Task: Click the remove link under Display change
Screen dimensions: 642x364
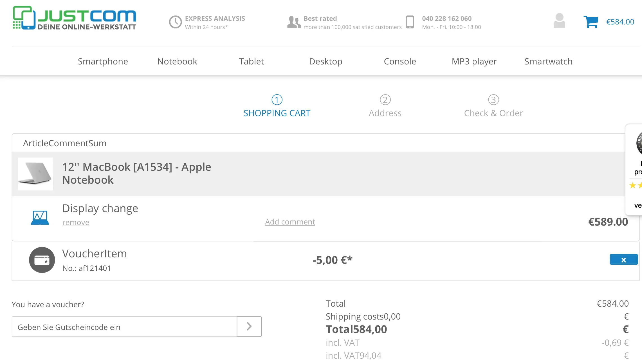Action: coord(76,222)
